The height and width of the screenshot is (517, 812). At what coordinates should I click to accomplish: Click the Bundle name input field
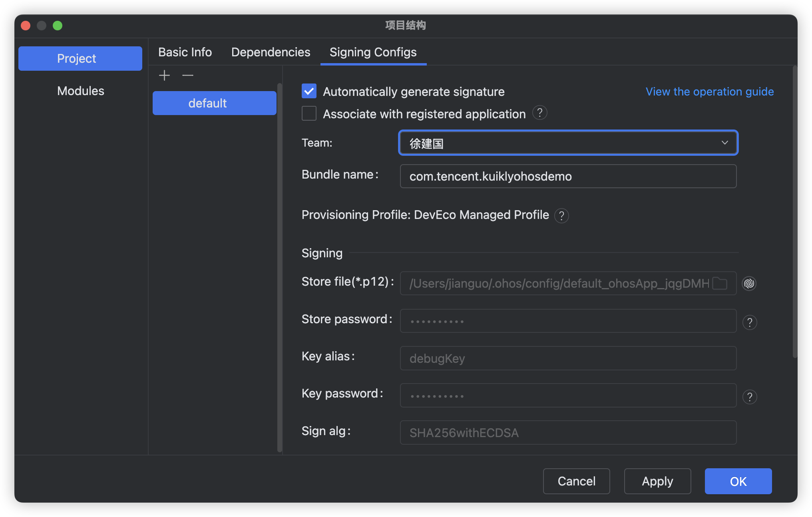568,176
